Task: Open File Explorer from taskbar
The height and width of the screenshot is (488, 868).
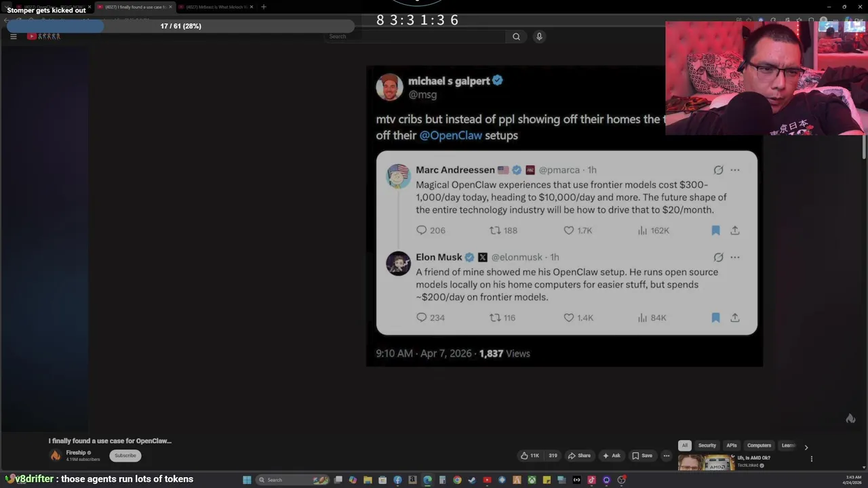Action: pyautogui.click(x=368, y=480)
